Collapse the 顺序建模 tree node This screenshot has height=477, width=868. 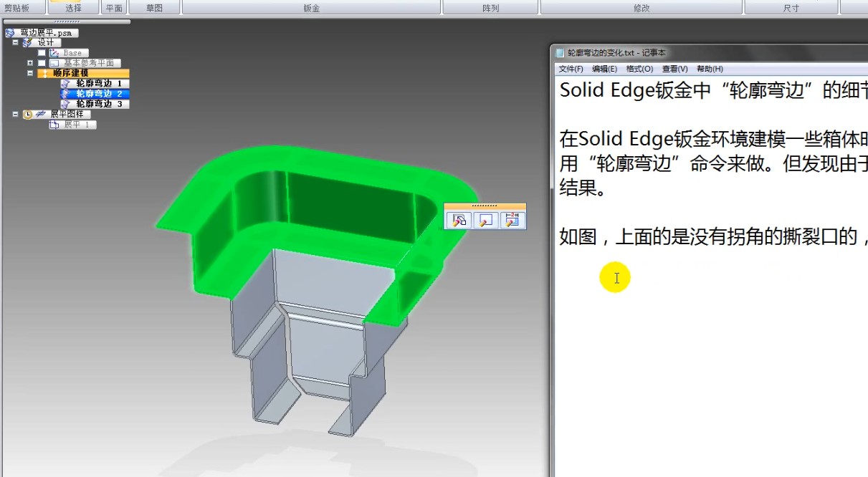[30, 73]
